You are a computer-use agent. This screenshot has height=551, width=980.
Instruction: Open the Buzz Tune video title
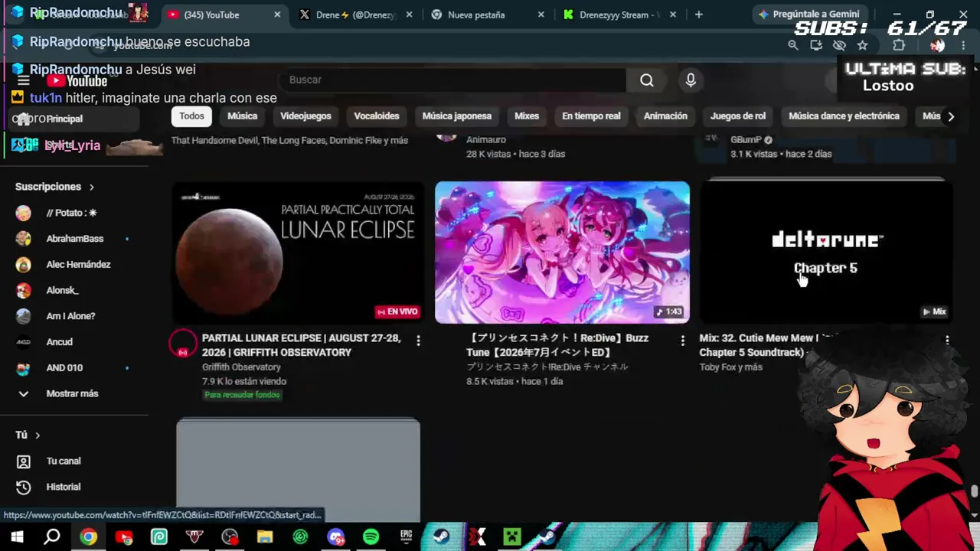point(557,345)
